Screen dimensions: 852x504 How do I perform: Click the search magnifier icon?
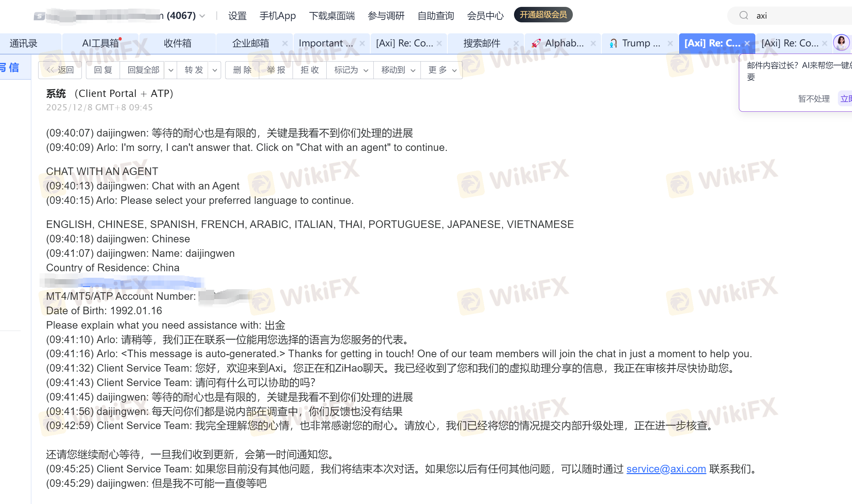[x=743, y=15]
